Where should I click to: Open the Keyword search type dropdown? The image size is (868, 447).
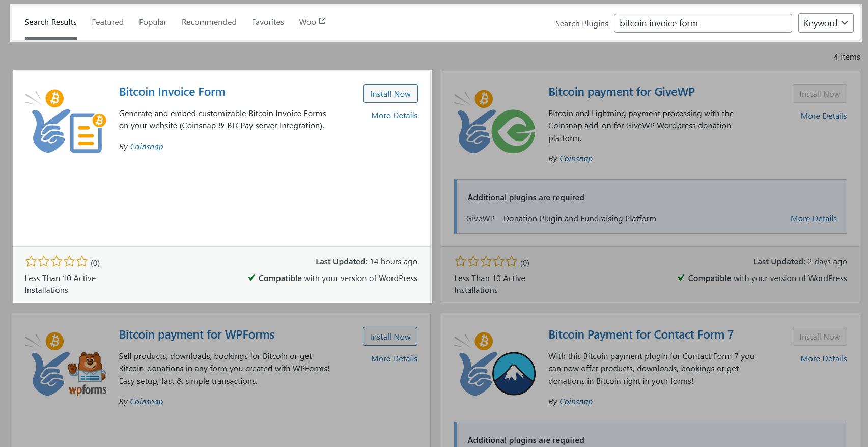tap(826, 23)
